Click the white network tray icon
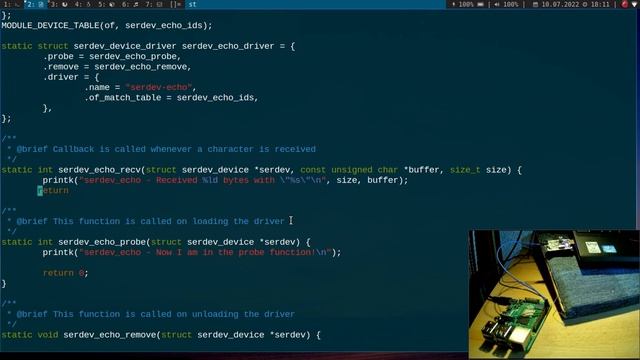640x360 pixels. tap(634, 4)
